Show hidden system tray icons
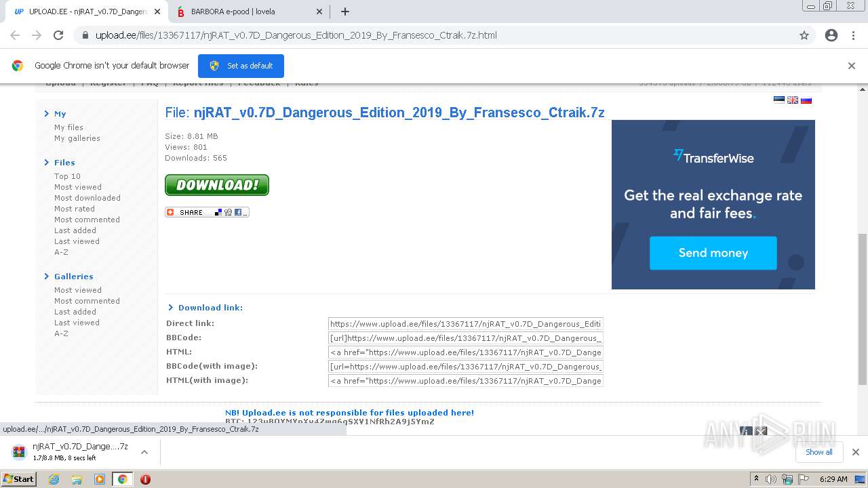The height and width of the screenshot is (488, 868). [x=756, y=479]
